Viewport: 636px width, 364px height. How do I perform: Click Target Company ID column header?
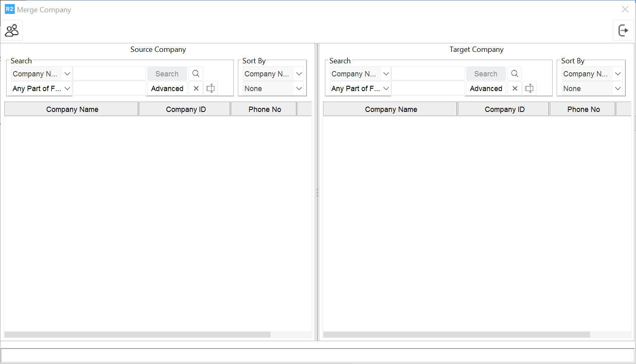pyautogui.click(x=504, y=109)
